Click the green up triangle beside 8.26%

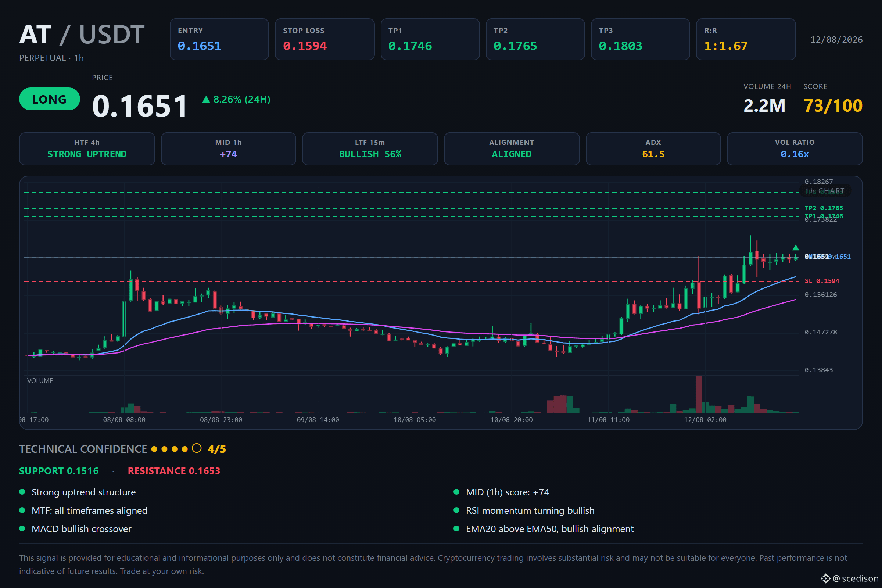click(206, 99)
